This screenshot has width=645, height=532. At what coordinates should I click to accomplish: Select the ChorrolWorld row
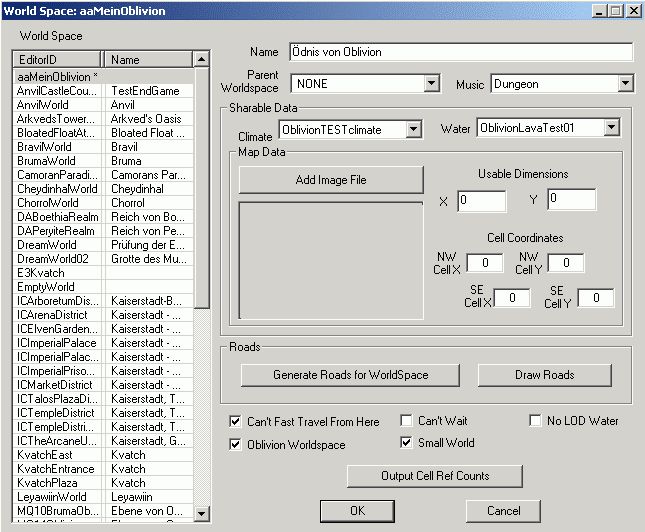pyautogui.click(x=104, y=203)
